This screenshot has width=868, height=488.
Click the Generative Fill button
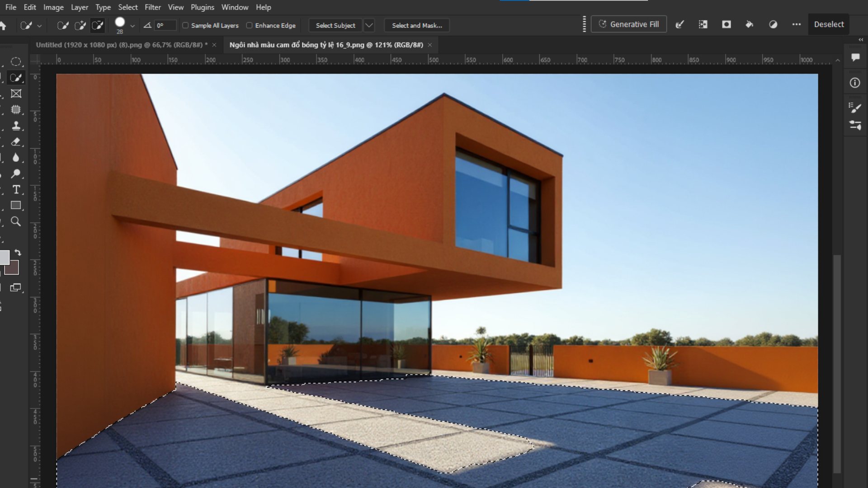coord(629,24)
